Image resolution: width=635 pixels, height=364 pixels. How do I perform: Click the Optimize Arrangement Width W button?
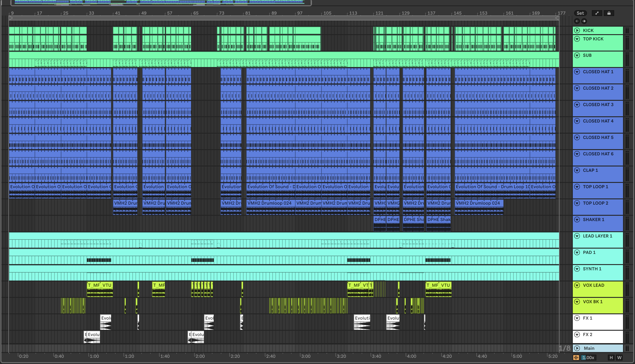pos(619,358)
